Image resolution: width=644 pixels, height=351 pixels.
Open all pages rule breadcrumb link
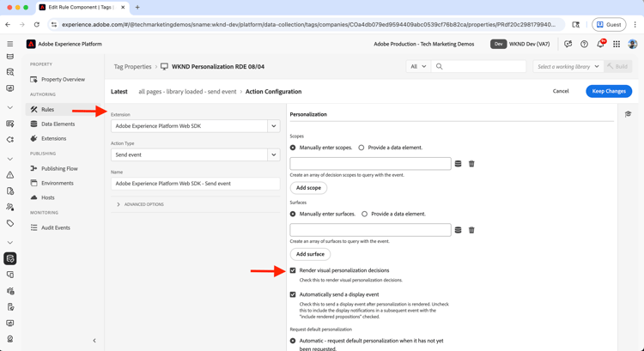coord(187,92)
